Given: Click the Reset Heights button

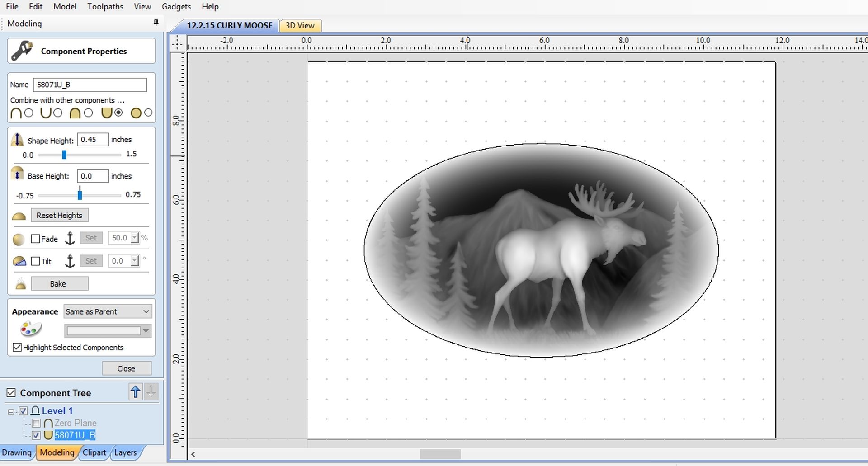Looking at the screenshot, I should click(59, 215).
